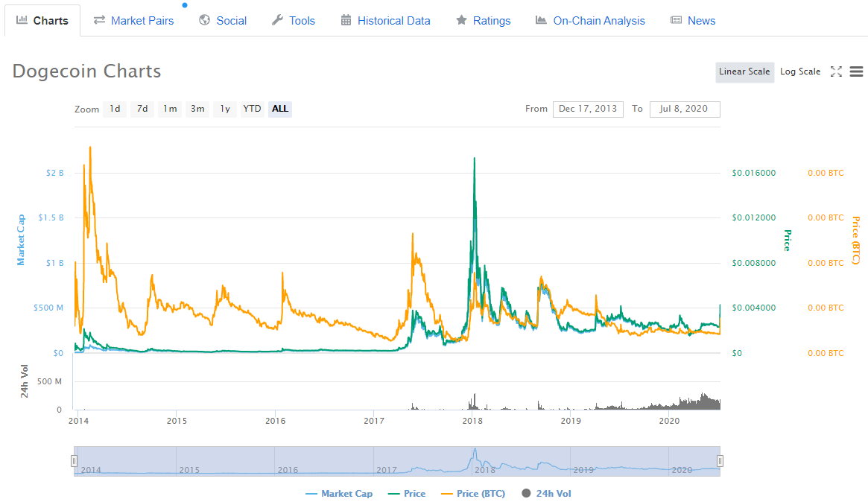The width and height of the screenshot is (868, 502).
Task: Click the 2018 price peak on chart
Action: [x=475, y=159]
